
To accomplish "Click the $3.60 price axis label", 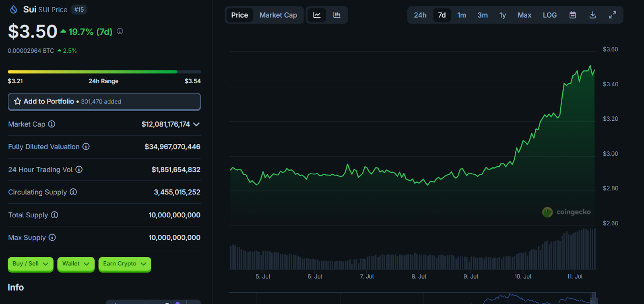I will tap(610, 49).
